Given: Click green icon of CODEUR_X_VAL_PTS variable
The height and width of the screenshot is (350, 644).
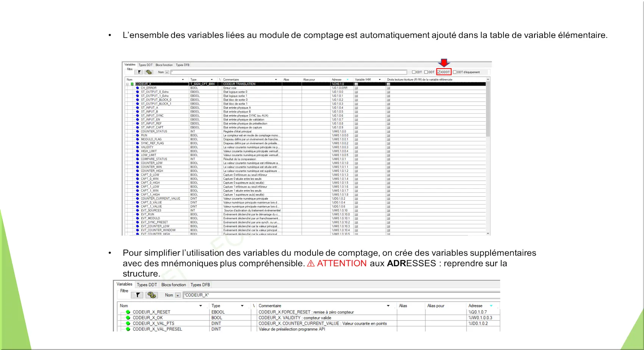Looking at the screenshot, I should coord(128,323).
